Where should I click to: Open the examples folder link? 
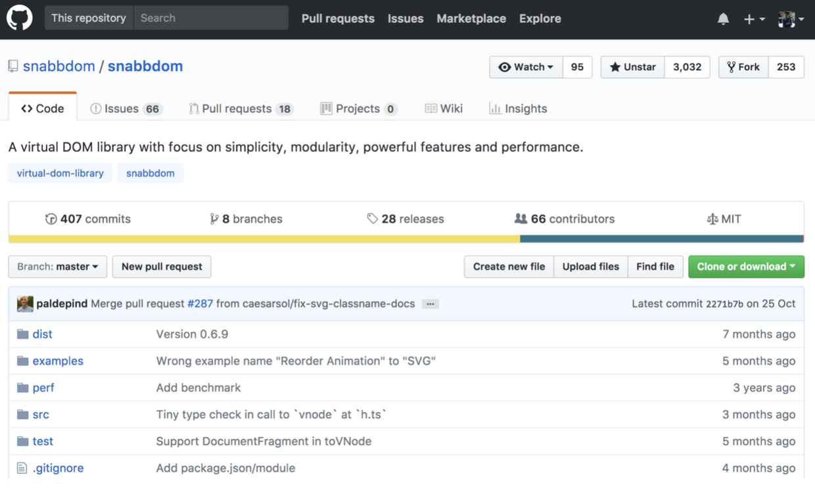(x=58, y=361)
